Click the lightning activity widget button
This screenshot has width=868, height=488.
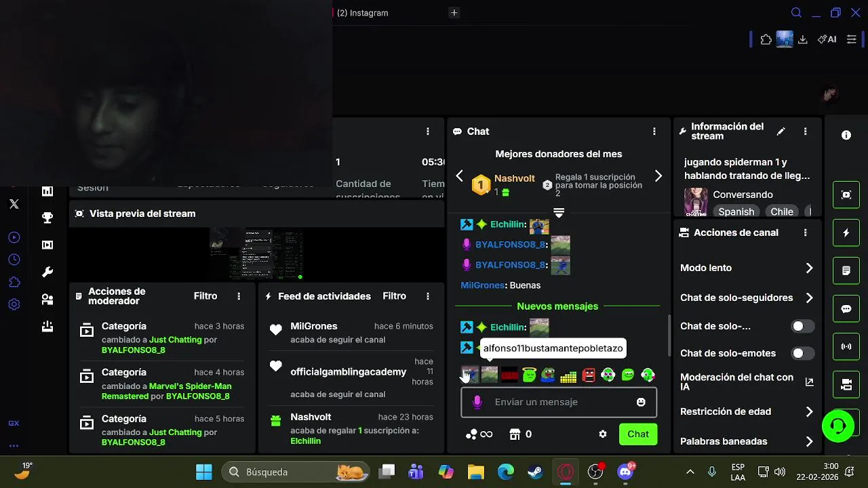(x=846, y=232)
